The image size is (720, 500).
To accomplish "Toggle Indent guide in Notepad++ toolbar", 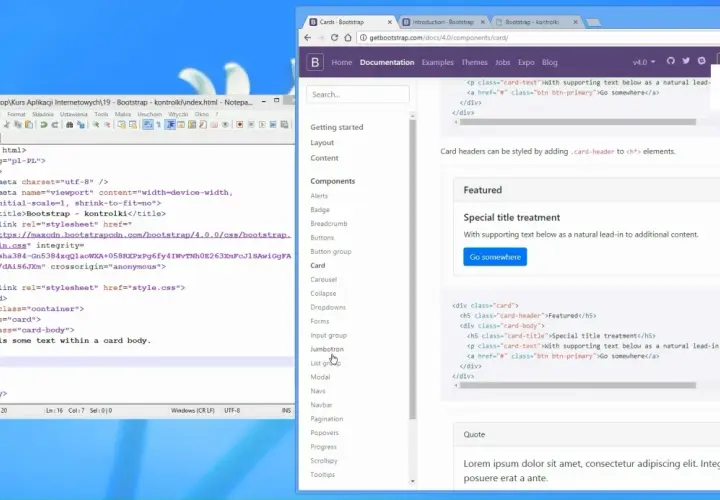I will 170,124.
